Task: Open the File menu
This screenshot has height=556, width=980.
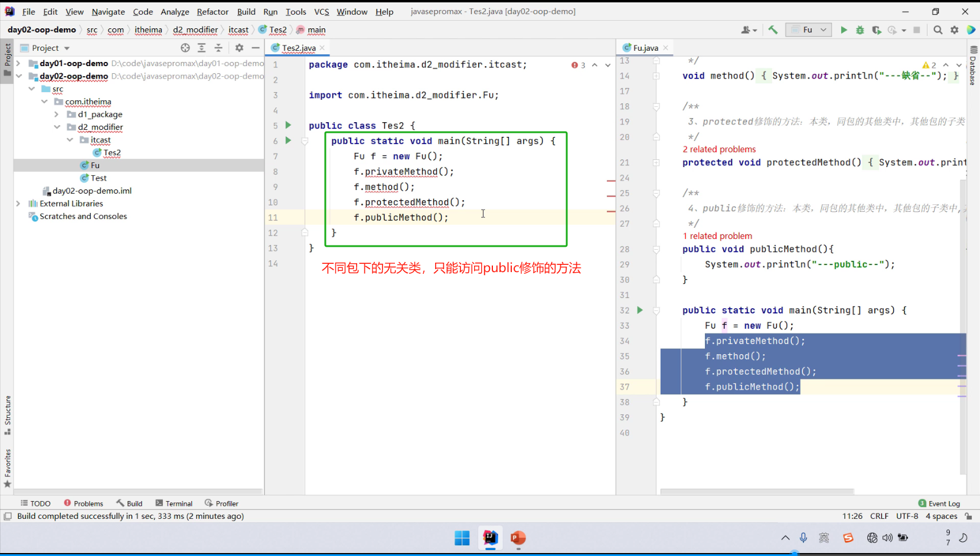Action: coord(28,11)
